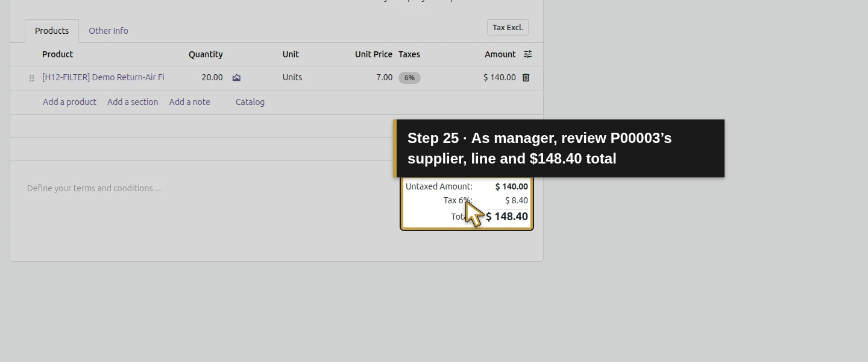Switch to the Products tab

pos(52,31)
